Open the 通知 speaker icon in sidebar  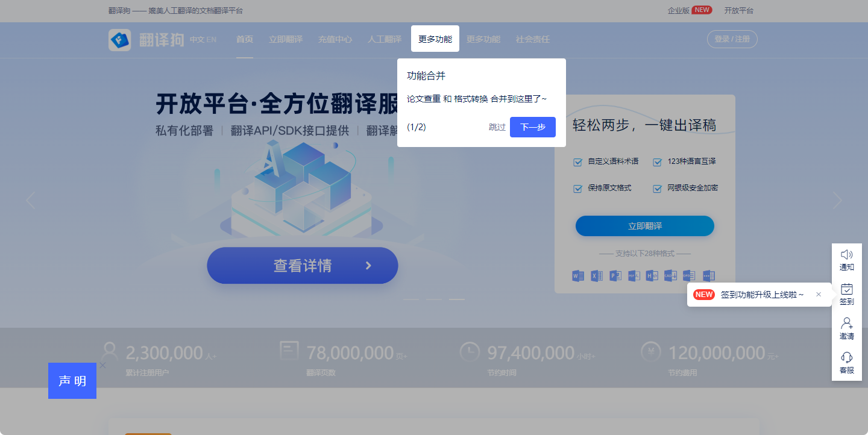pos(847,255)
